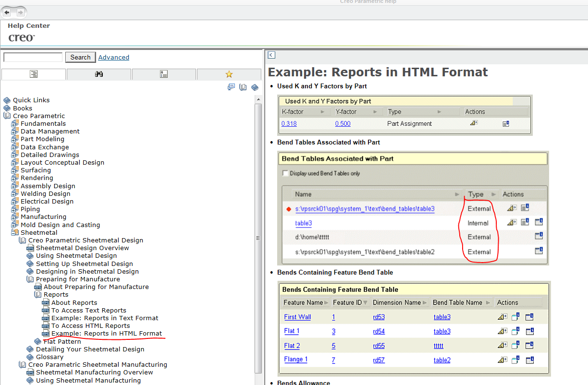Click feature info icon in the Flat 1 row
This screenshot has width=588, height=385.
pyautogui.click(x=515, y=331)
